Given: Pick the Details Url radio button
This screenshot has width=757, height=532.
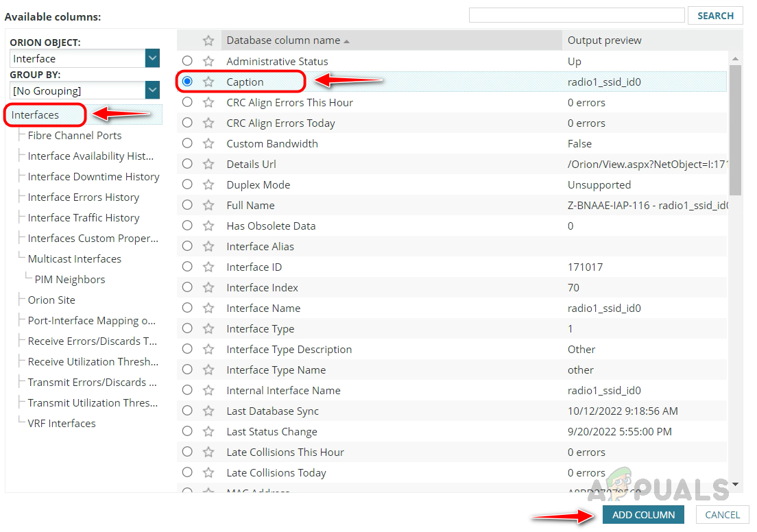Looking at the screenshot, I should (x=187, y=164).
